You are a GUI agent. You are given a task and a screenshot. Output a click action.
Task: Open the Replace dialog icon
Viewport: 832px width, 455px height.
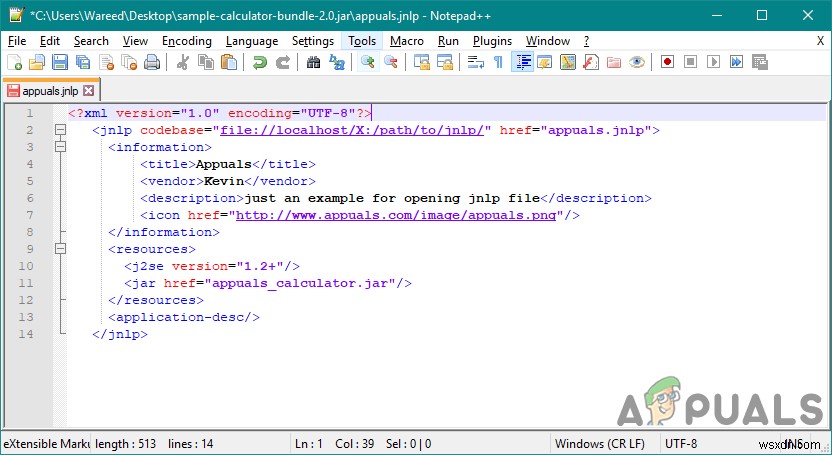click(337, 63)
